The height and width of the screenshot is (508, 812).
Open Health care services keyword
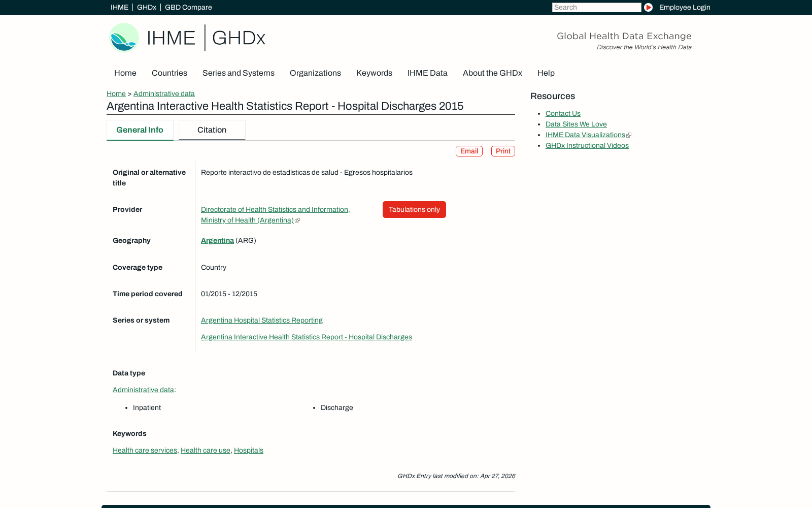pyautogui.click(x=145, y=451)
